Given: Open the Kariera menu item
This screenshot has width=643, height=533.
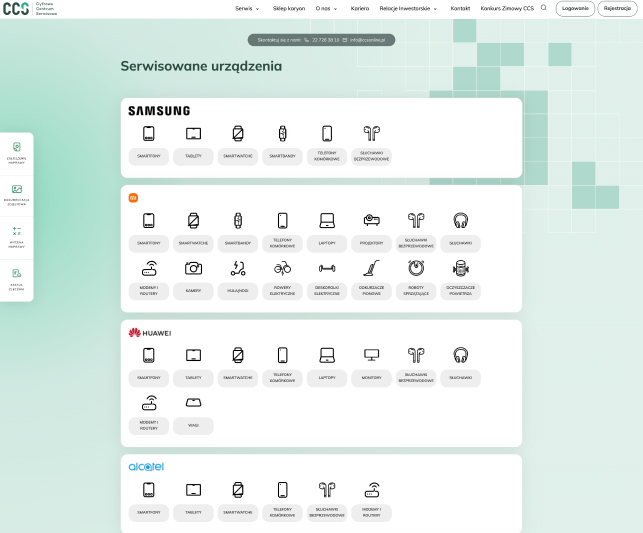Looking at the screenshot, I should [x=360, y=8].
